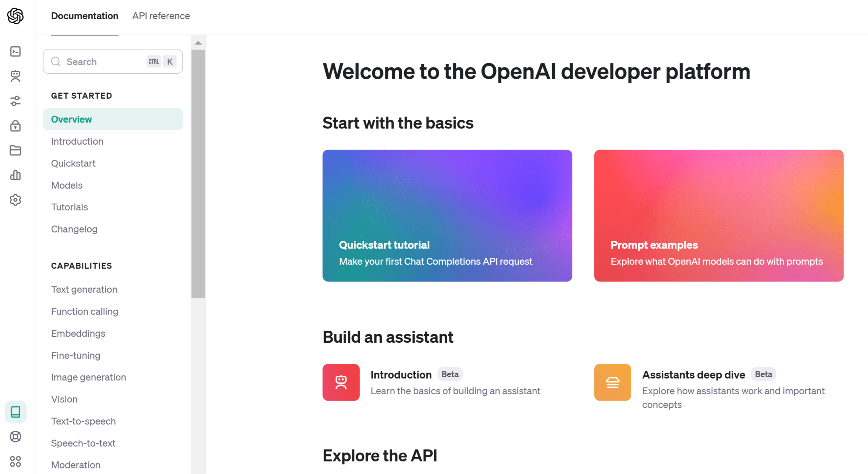868x474 pixels.
Task: Open the Playground terminal icon
Action: click(15, 52)
